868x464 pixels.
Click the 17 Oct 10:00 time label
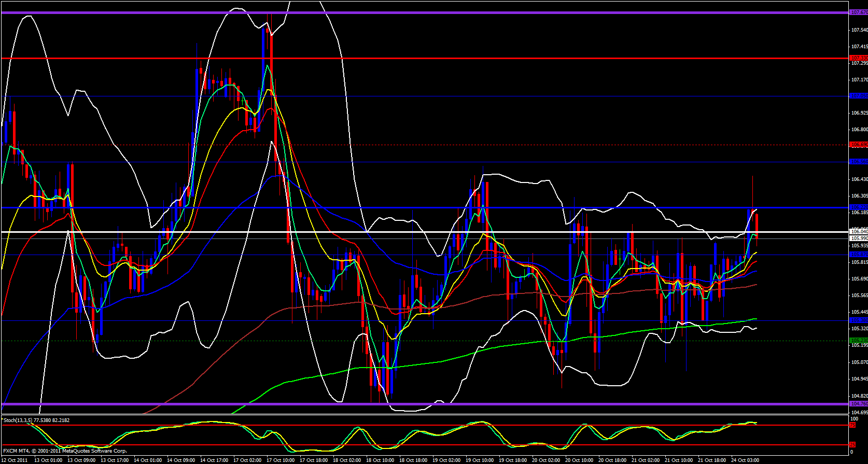[281, 460]
